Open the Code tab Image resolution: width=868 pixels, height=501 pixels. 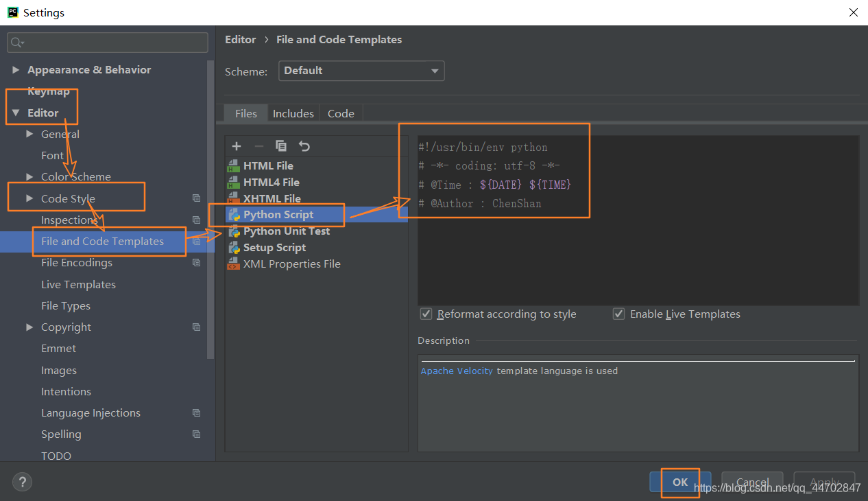341,113
